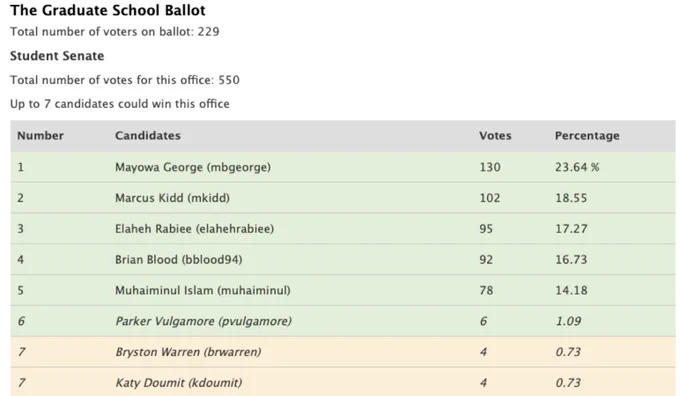Viewport: 680px width, 396px height.
Task: Select candidate Marcus Kidd (mkidd)
Action: [x=172, y=198]
